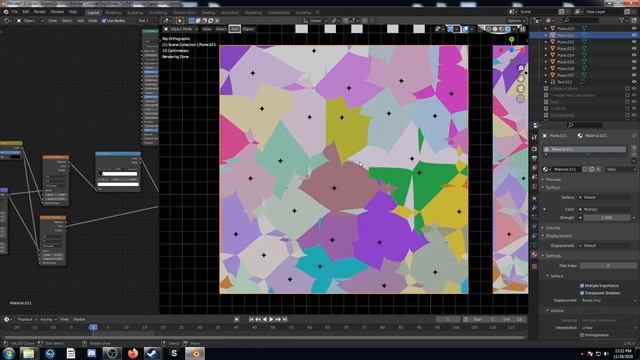Select Text.011 in the outliner
This screenshot has width=640, height=360.
click(x=564, y=82)
